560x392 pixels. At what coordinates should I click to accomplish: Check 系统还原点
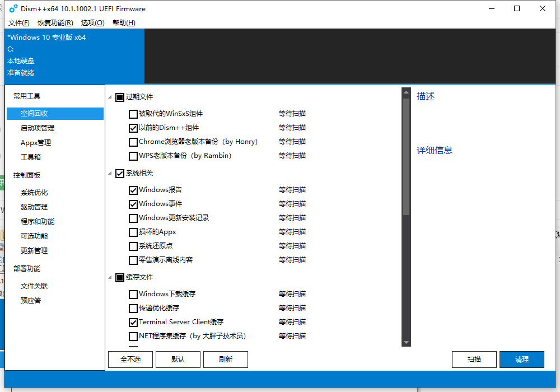[133, 246]
